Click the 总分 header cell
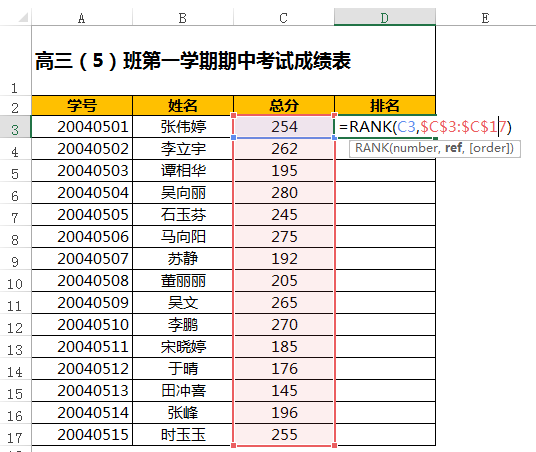This screenshot has width=536, height=452. point(284,105)
